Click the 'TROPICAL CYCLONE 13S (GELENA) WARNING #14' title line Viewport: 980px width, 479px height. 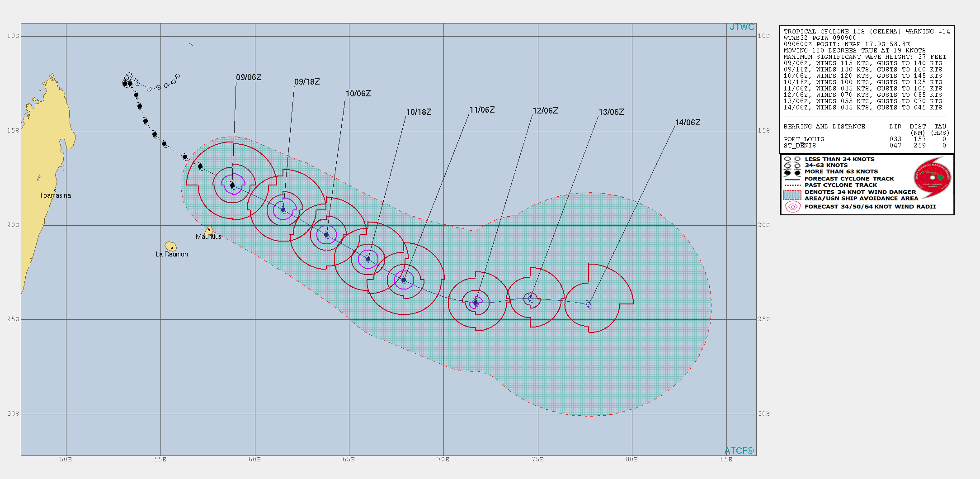[x=867, y=32]
